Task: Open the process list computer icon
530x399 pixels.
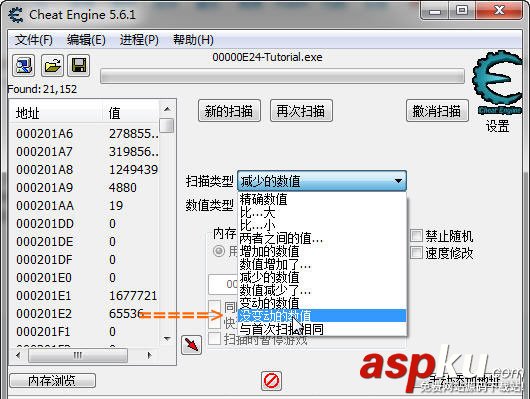Action: (x=24, y=65)
